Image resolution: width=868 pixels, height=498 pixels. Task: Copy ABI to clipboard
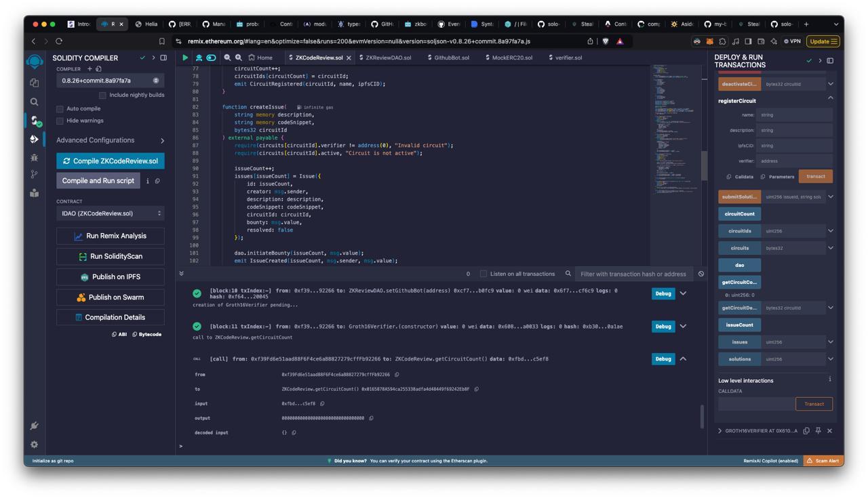(119, 334)
